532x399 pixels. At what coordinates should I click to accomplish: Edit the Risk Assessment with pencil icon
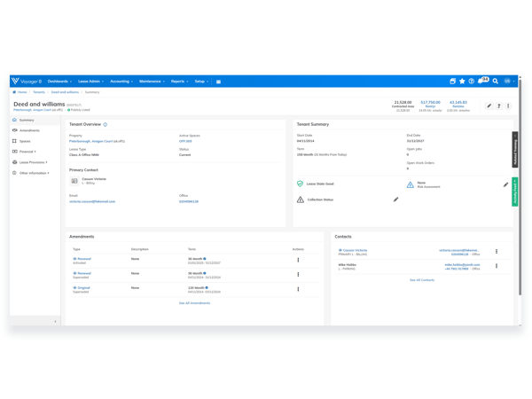505,184
